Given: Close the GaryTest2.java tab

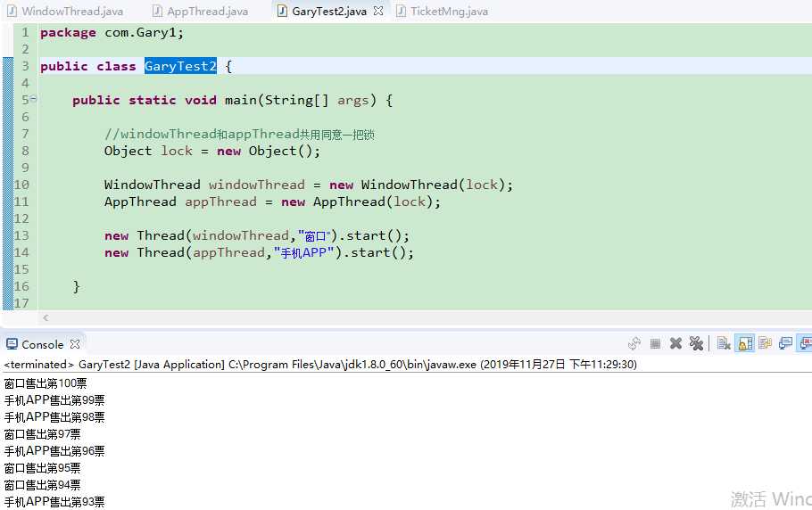Looking at the screenshot, I should click(378, 11).
